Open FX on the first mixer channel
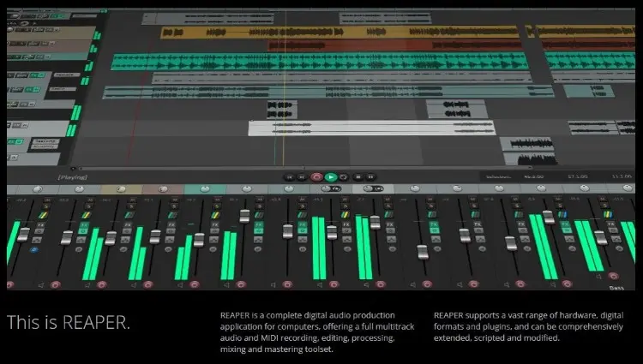This screenshot has height=364, width=643. point(40,224)
